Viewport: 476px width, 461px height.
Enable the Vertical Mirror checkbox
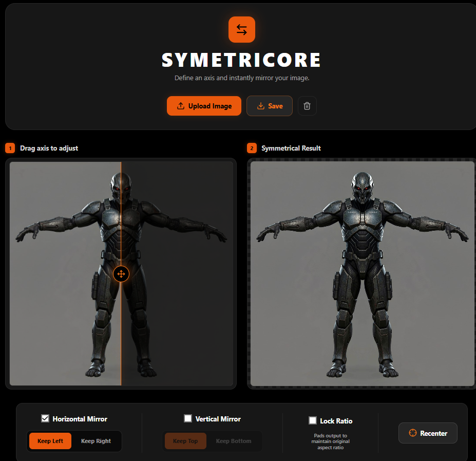click(x=188, y=418)
